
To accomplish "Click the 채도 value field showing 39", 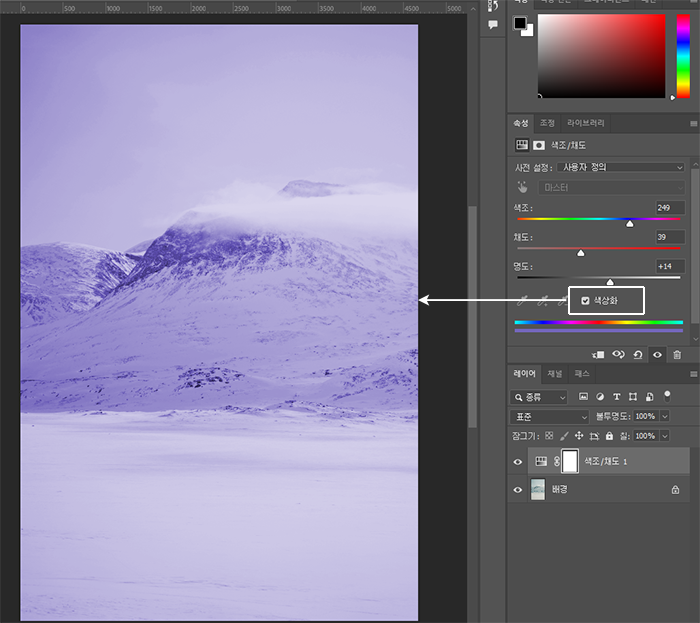I will click(670, 237).
